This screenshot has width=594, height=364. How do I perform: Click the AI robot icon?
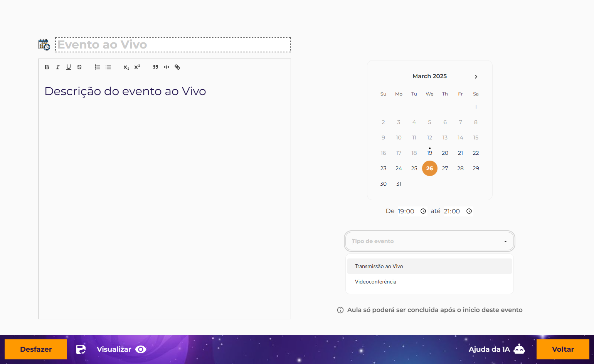(x=519, y=349)
